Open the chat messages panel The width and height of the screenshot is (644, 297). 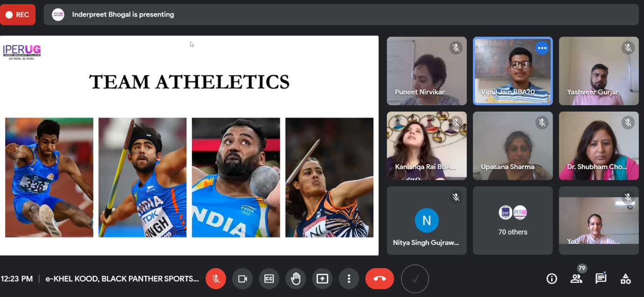601,279
